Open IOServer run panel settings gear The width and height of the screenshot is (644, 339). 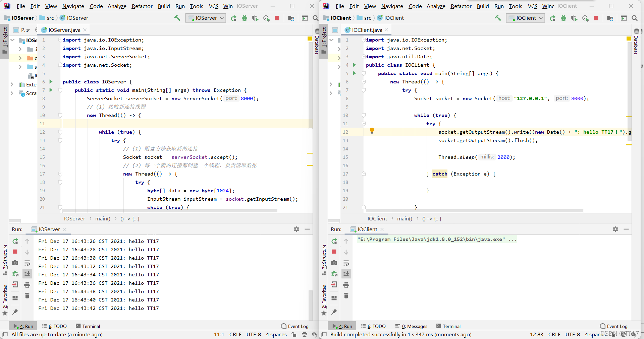[297, 229]
